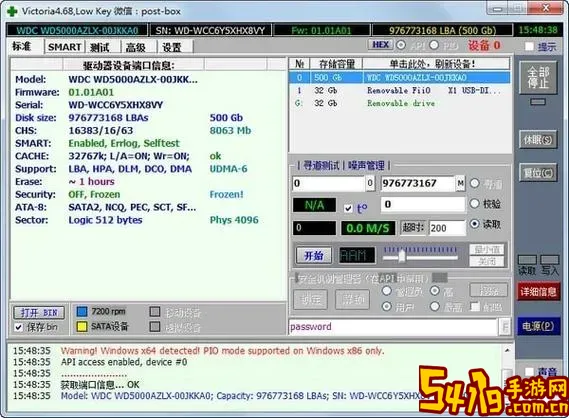Toggle the 声音 sound checkbox
This screenshot has height=418, width=569.
pyautogui.click(x=529, y=371)
